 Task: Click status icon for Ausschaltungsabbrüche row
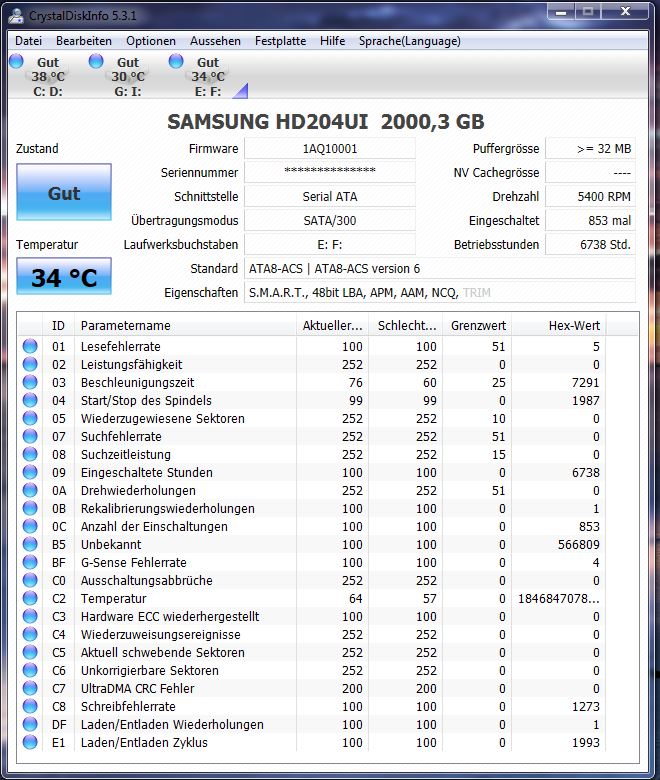[x=30, y=580]
